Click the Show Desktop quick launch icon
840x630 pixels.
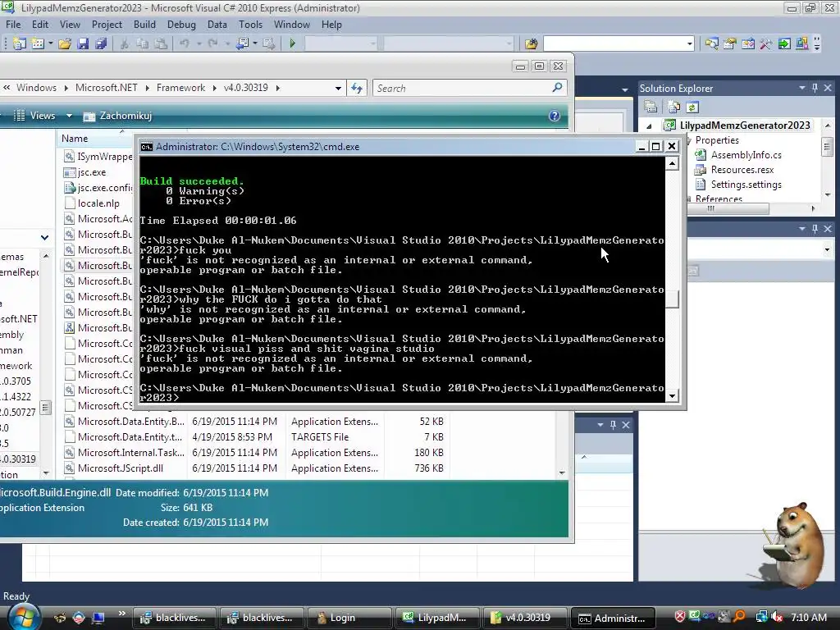click(98, 619)
